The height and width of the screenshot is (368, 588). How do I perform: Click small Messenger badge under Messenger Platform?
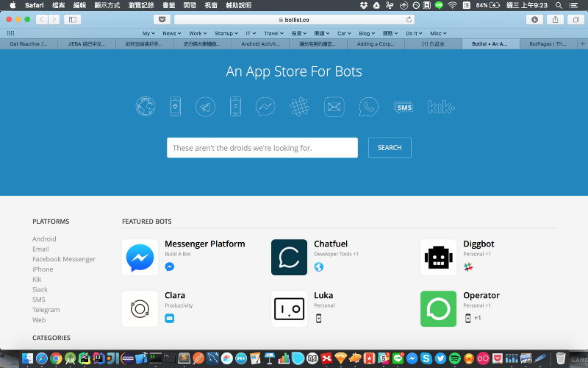point(170,266)
